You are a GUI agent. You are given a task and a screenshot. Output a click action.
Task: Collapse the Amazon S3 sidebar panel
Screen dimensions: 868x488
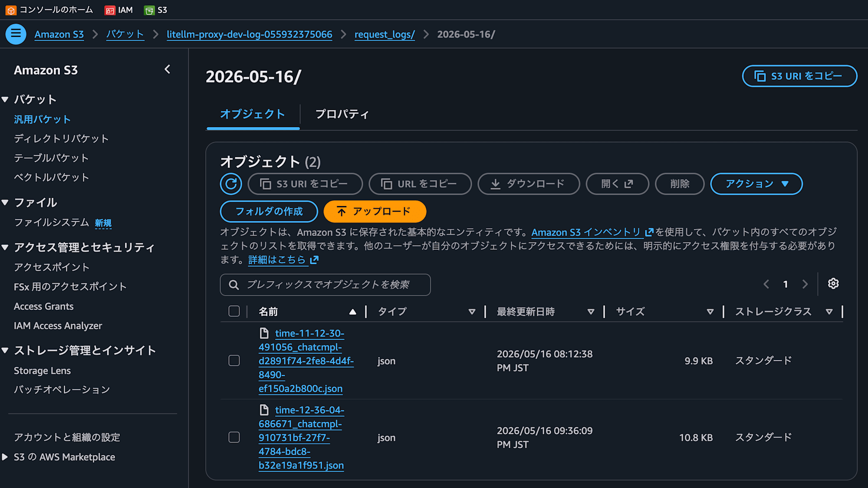[x=168, y=69]
